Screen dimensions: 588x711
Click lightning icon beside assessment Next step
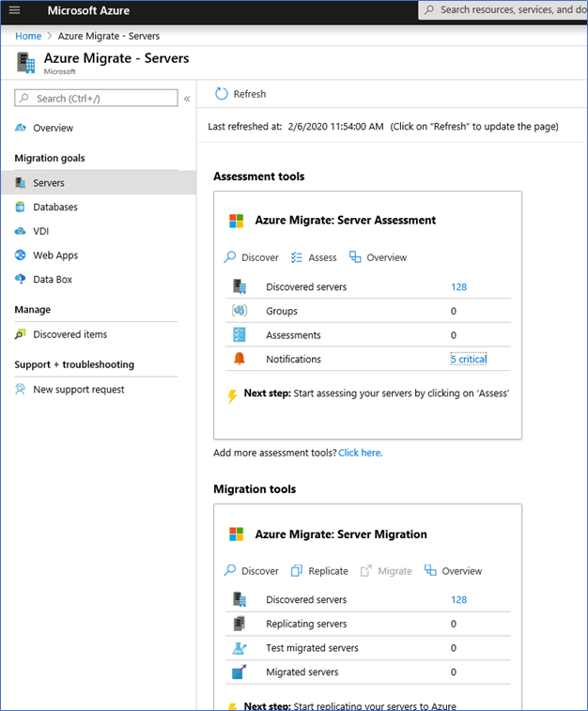point(232,395)
